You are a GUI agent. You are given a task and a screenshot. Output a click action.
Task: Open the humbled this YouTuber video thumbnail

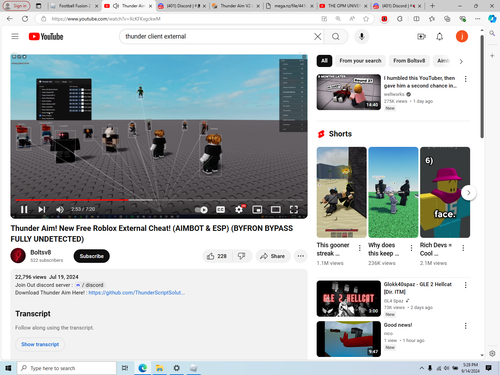[x=349, y=92]
